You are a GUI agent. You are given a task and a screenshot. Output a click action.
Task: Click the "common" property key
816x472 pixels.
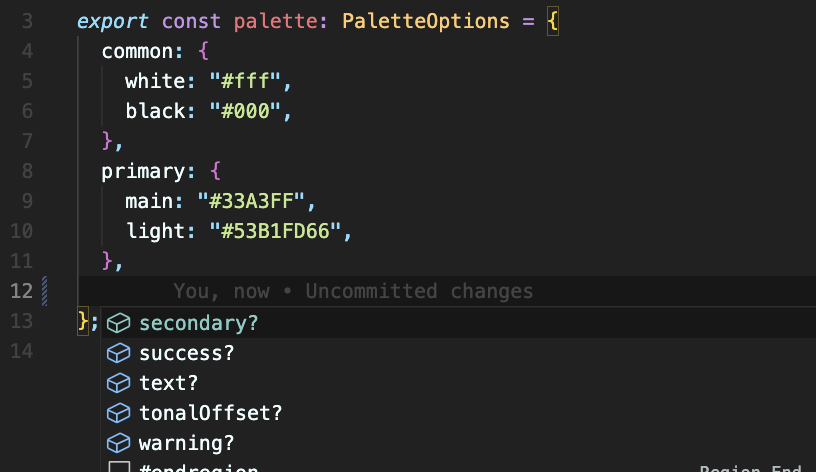point(132,51)
